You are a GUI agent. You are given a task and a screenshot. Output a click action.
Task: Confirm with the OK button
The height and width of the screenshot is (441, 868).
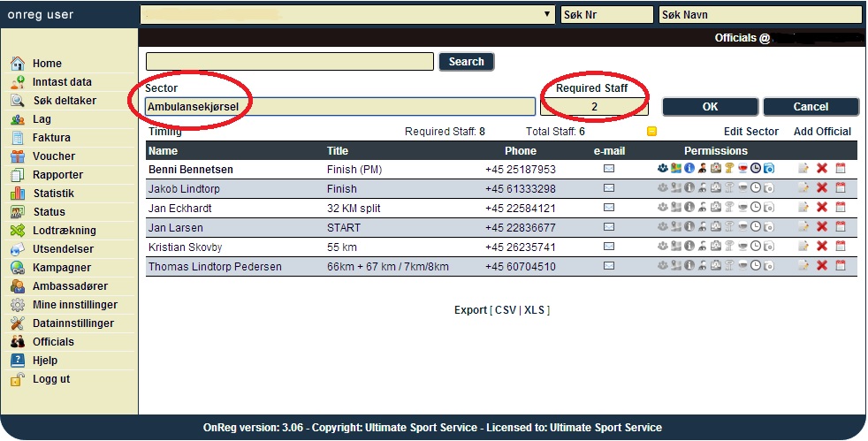tap(711, 107)
